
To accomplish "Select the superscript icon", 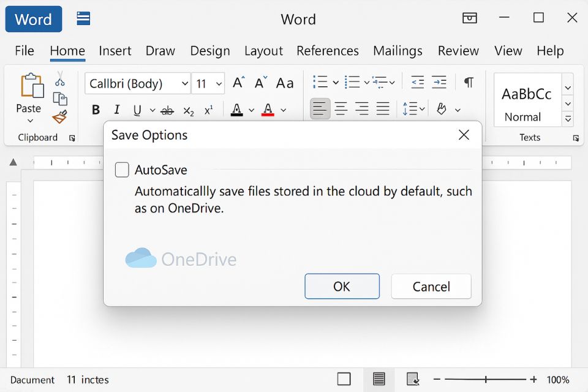I will point(209,109).
